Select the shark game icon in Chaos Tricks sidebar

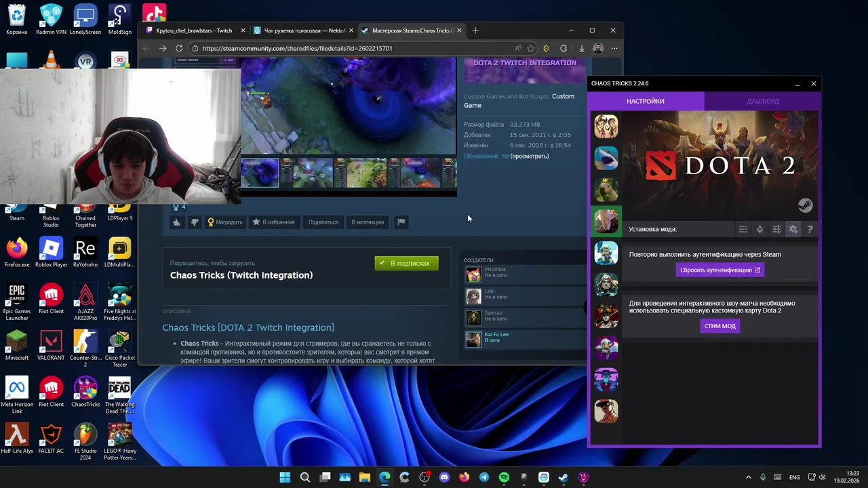606,158
